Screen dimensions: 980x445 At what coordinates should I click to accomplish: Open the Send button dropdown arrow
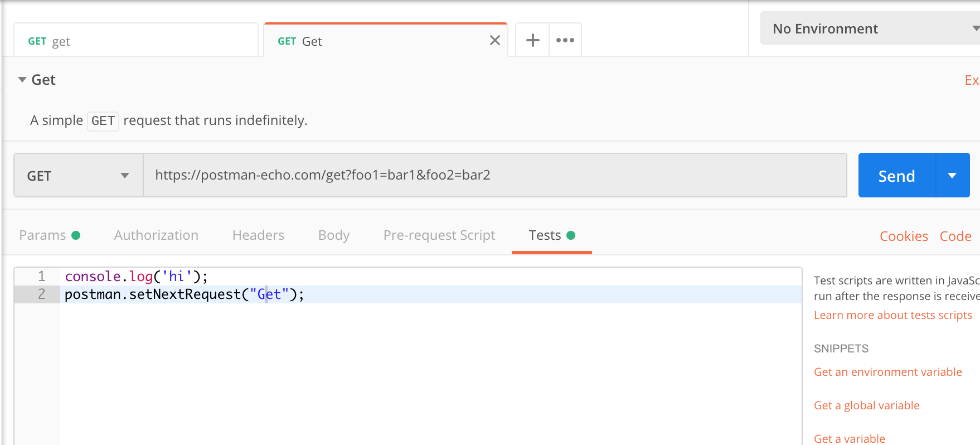click(x=953, y=176)
